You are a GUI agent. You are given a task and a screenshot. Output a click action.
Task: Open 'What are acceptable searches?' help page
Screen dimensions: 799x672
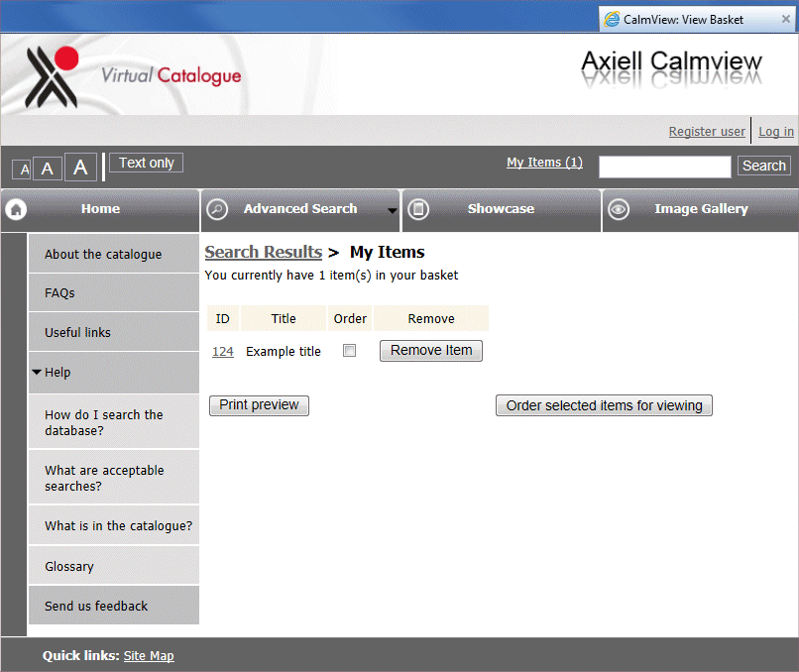pyautogui.click(x=114, y=478)
